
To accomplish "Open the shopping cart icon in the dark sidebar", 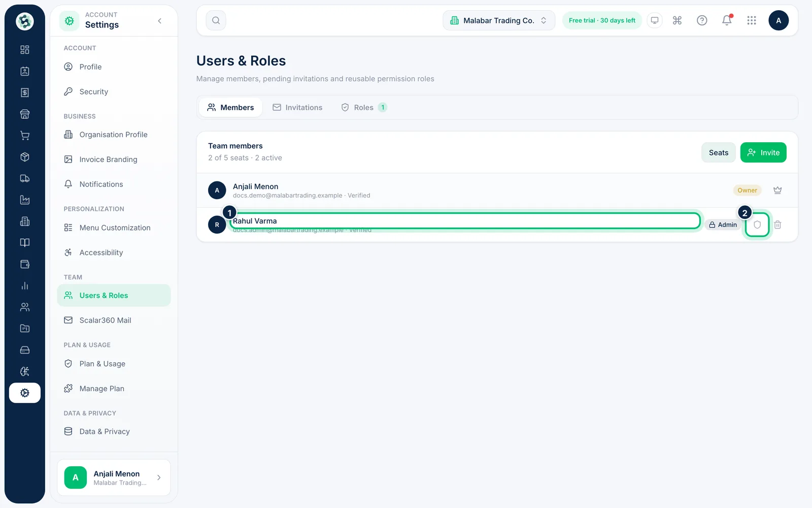I will 24,136.
